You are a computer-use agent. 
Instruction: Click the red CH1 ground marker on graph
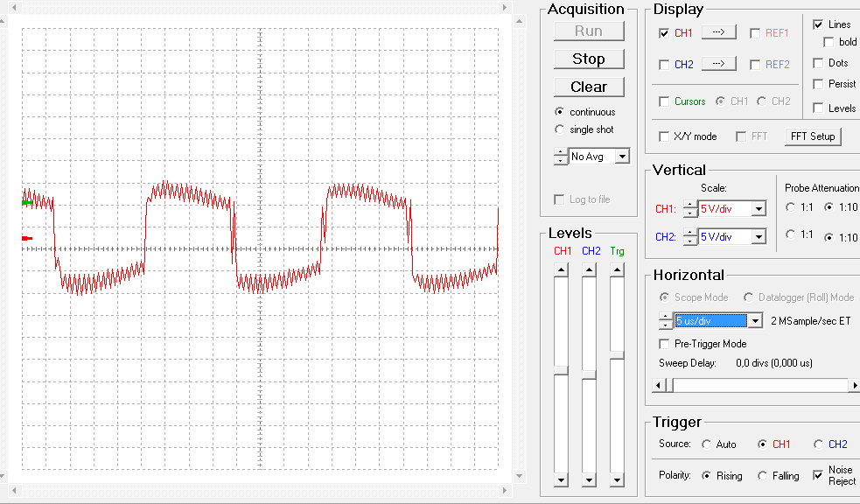click(27, 238)
